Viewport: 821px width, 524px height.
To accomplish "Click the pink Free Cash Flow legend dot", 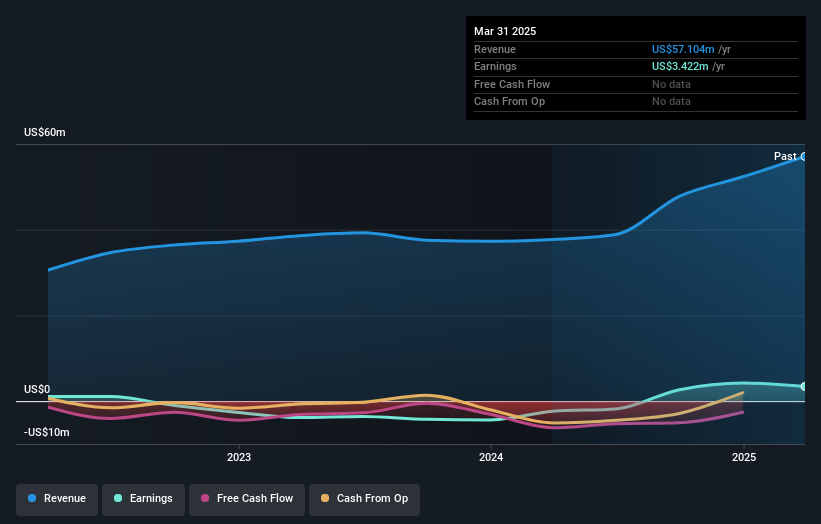I will point(205,498).
